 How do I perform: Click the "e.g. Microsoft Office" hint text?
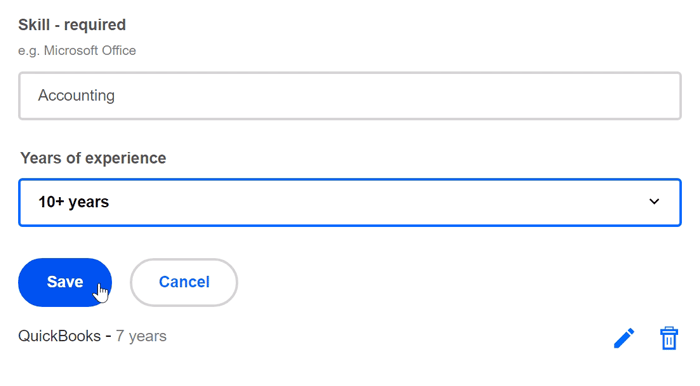[77, 50]
